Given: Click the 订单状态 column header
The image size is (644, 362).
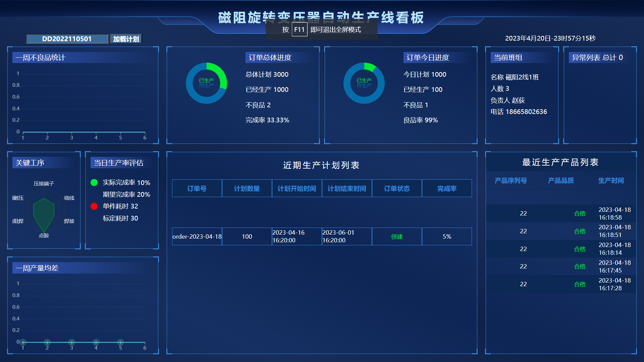Looking at the screenshot, I should (x=397, y=188).
